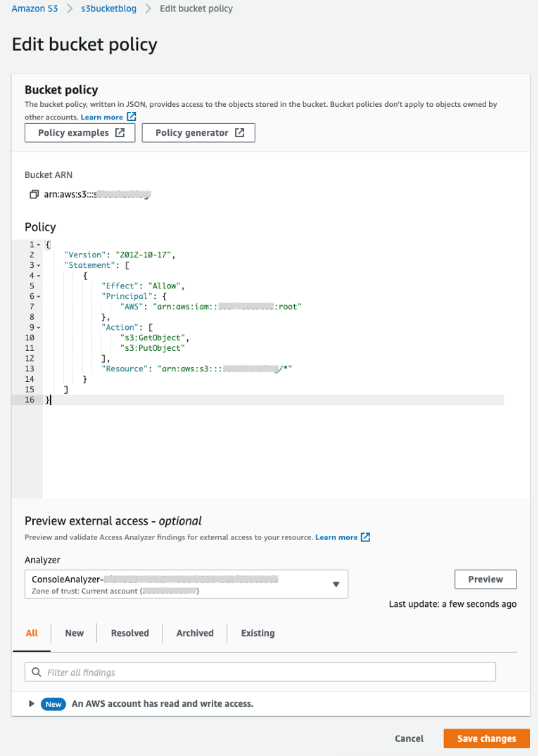Click the "AWS" principal line 7

[211, 307]
